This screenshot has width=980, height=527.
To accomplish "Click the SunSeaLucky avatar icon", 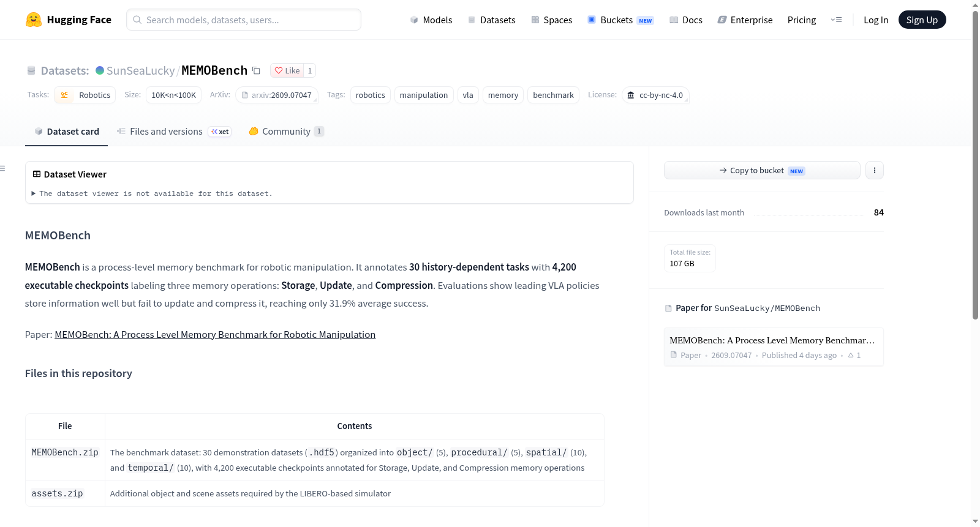I will click(x=100, y=70).
